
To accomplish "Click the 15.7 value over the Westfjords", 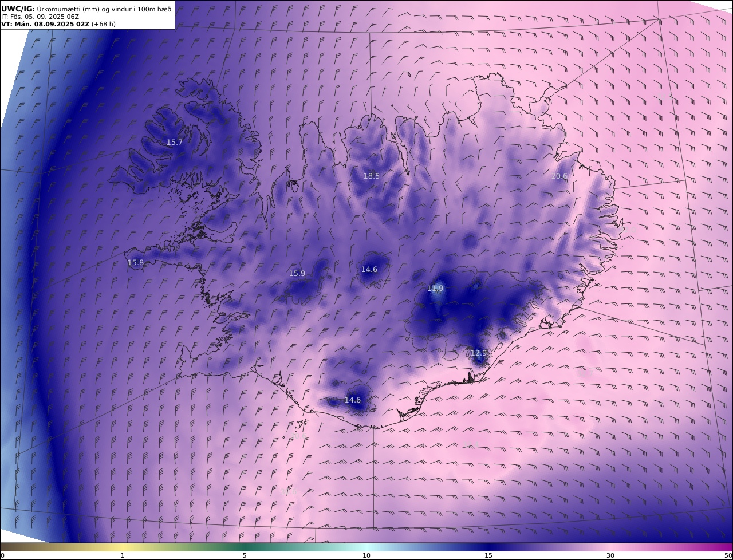I will [x=175, y=142].
